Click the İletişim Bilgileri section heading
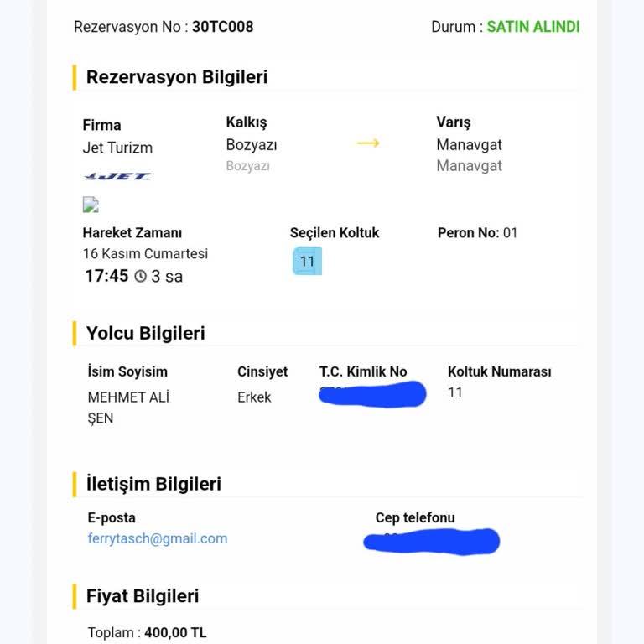The image size is (644, 644). (x=153, y=484)
